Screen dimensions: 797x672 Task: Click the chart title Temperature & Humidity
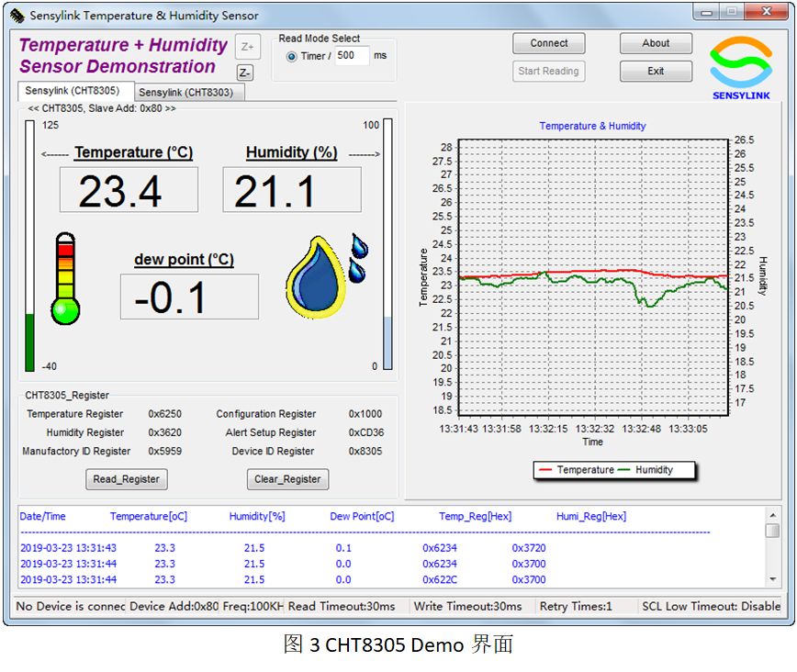pyautogui.click(x=592, y=126)
